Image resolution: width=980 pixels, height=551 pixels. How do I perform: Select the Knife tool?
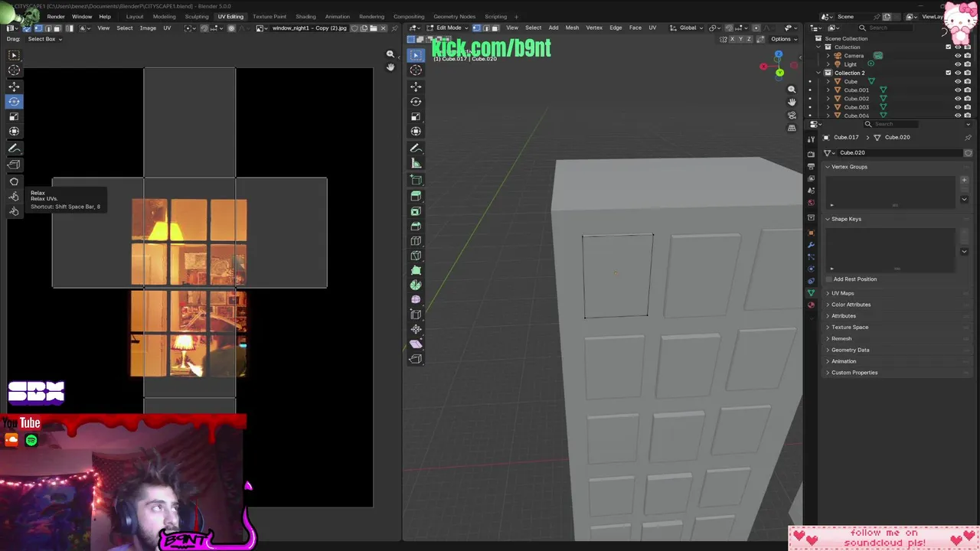416,256
